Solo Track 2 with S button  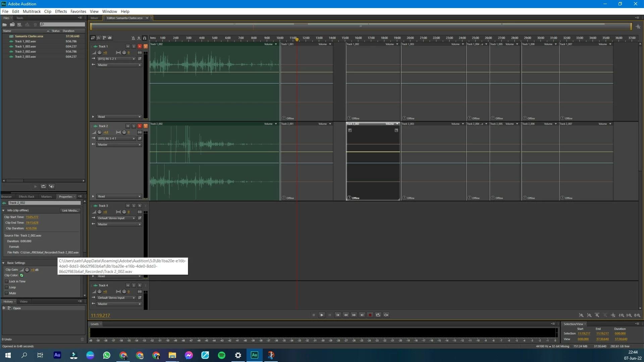point(133,126)
